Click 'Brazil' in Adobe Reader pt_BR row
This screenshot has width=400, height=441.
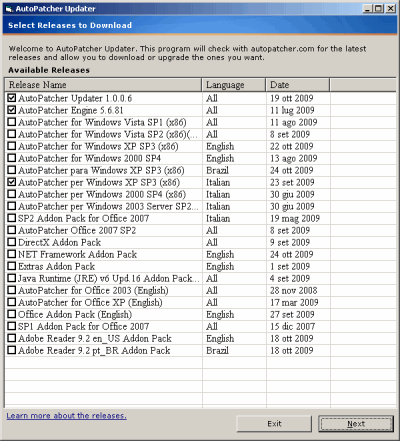pos(217,350)
